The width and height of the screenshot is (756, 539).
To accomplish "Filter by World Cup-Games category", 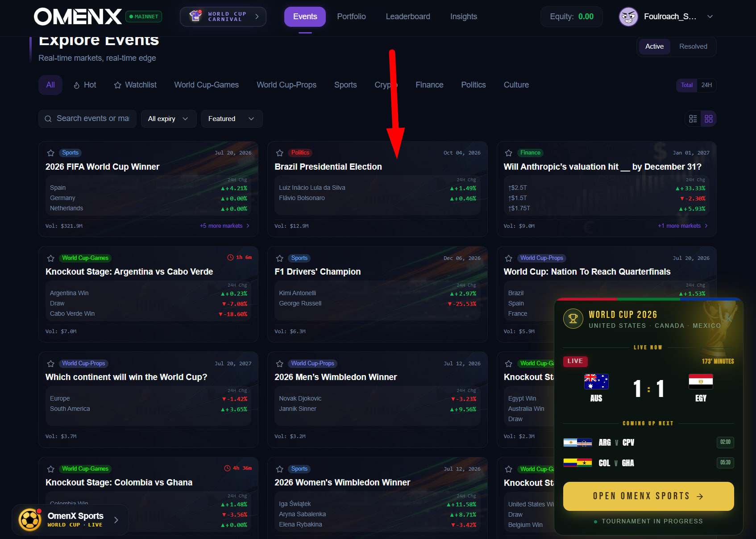I will [x=206, y=85].
